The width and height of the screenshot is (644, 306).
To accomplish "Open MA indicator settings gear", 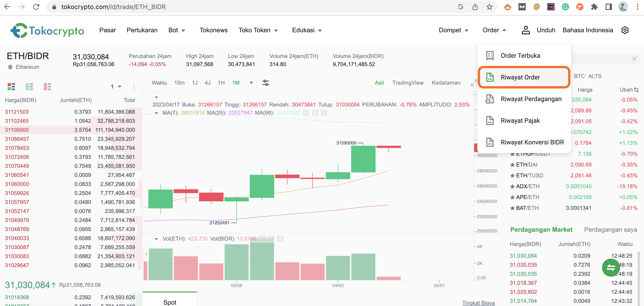I will click(315, 113).
